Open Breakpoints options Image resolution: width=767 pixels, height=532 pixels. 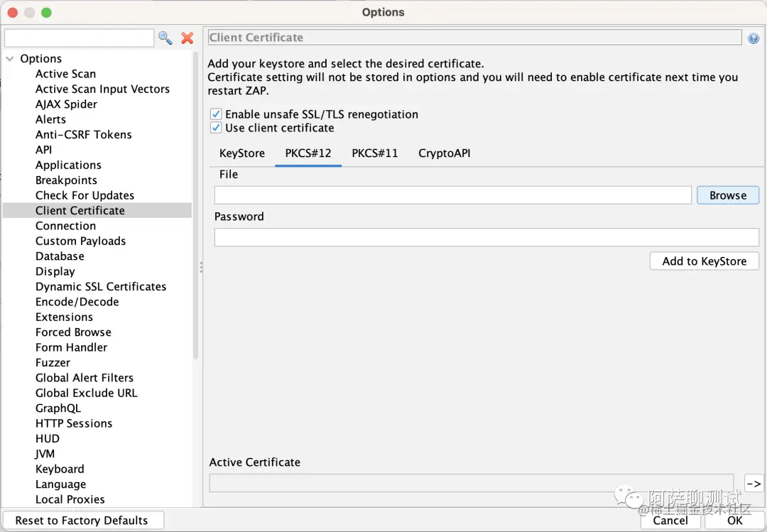(x=66, y=180)
